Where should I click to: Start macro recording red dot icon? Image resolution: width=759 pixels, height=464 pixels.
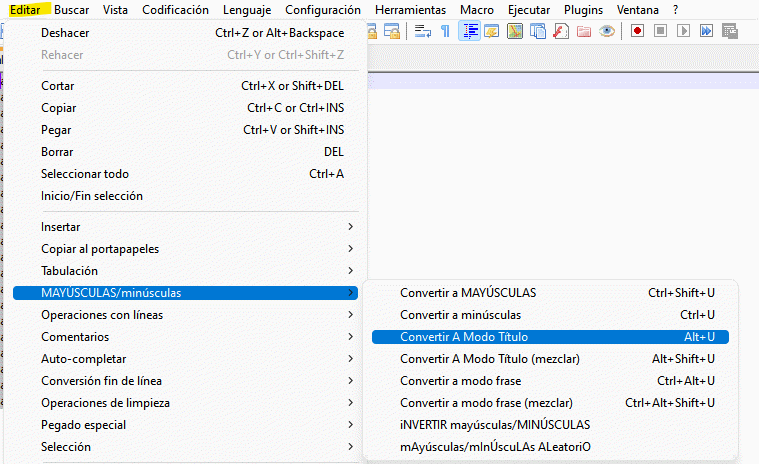pyautogui.click(x=637, y=31)
